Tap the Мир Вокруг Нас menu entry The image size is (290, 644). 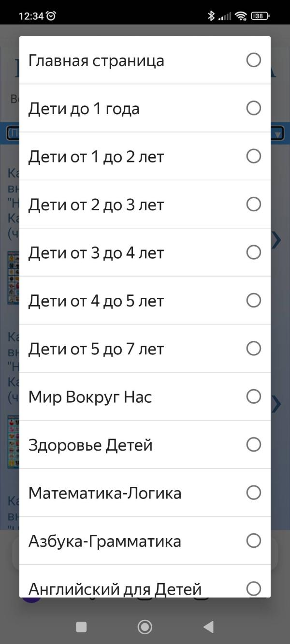[x=145, y=396]
